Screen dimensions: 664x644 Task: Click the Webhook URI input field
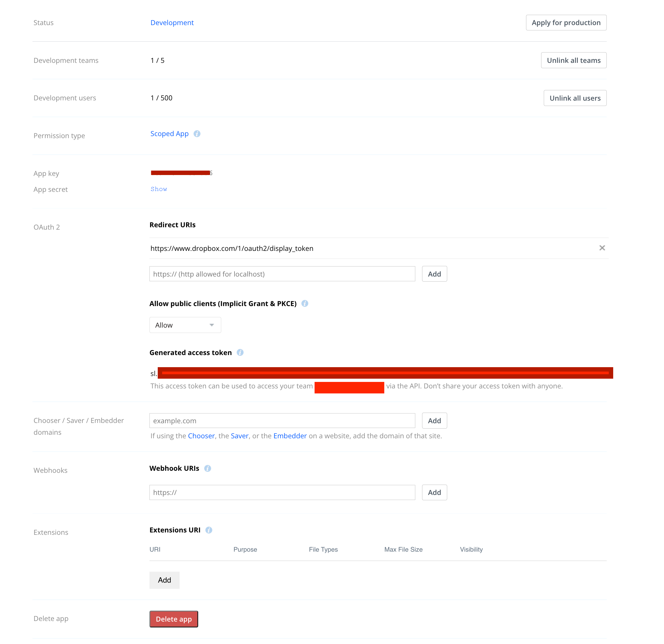tap(282, 492)
